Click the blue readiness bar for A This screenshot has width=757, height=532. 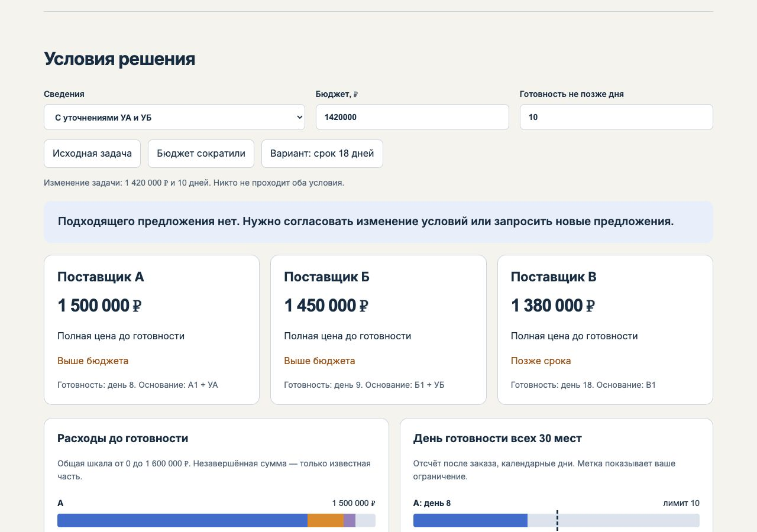470,520
